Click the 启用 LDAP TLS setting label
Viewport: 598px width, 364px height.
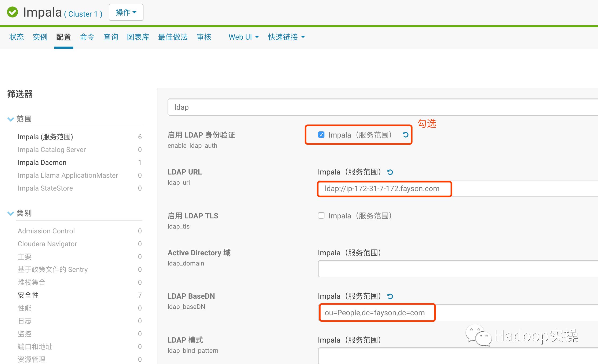pyautogui.click(x=193, y=216)
